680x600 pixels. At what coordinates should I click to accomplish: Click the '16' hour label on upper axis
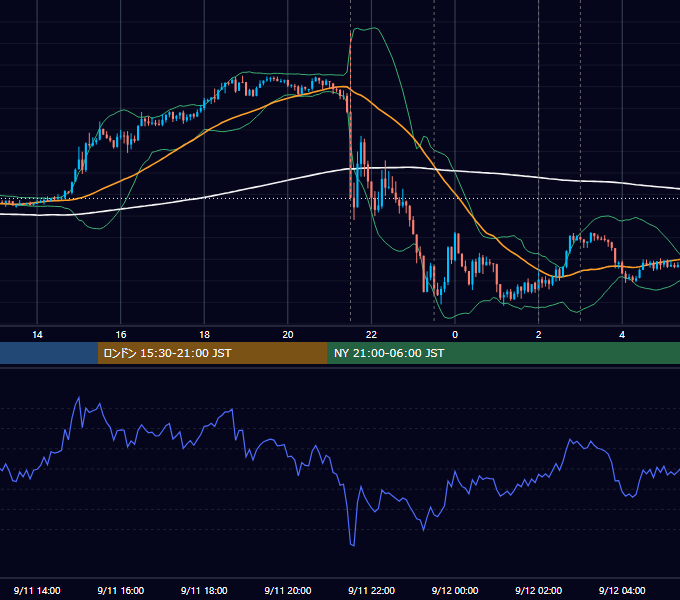121,335
